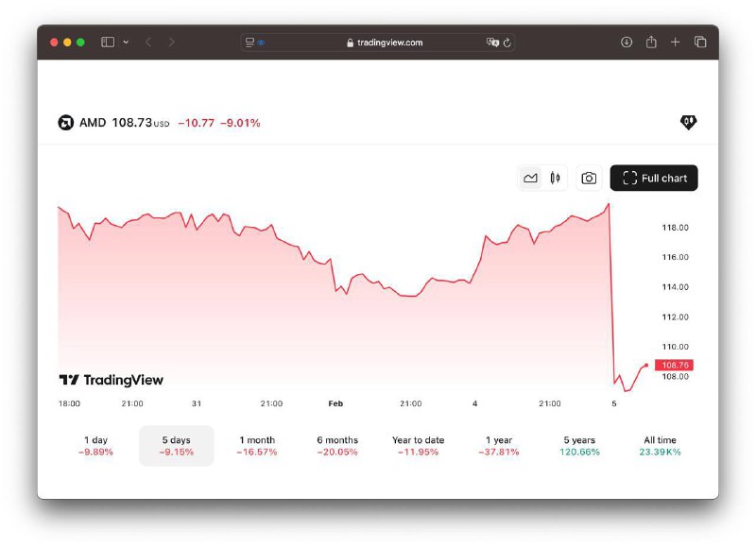This screenshot has height=548, width=756.
Task: Open a new tab with plus icon
Action: pos(675,43)
